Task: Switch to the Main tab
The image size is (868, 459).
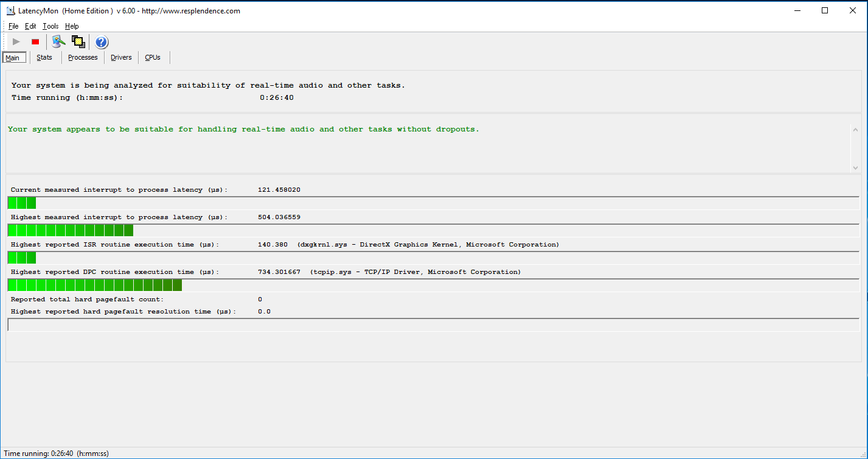Action: click(x=14, y=57)
